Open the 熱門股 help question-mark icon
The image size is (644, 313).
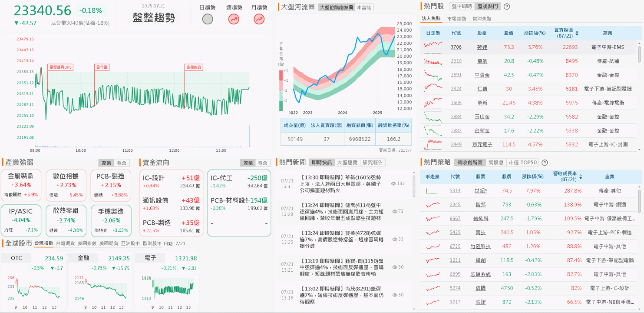click(x=506, y=7)
